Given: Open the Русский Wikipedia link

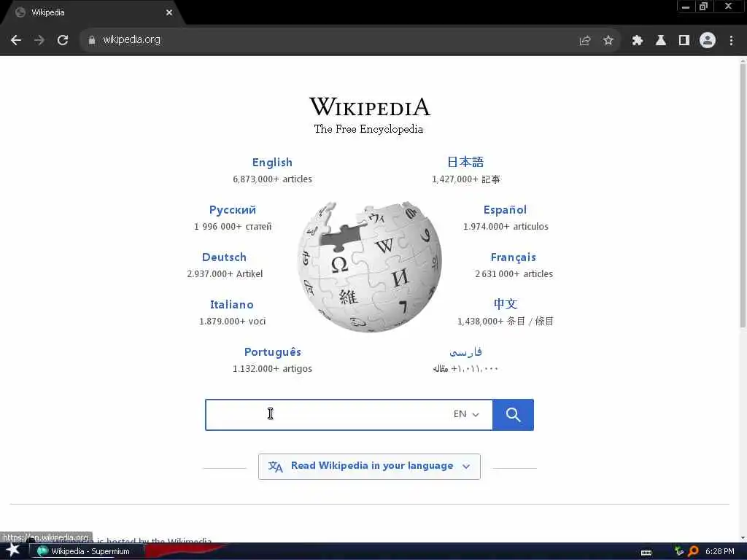Looking at the screenshot, I should [233, 210].
